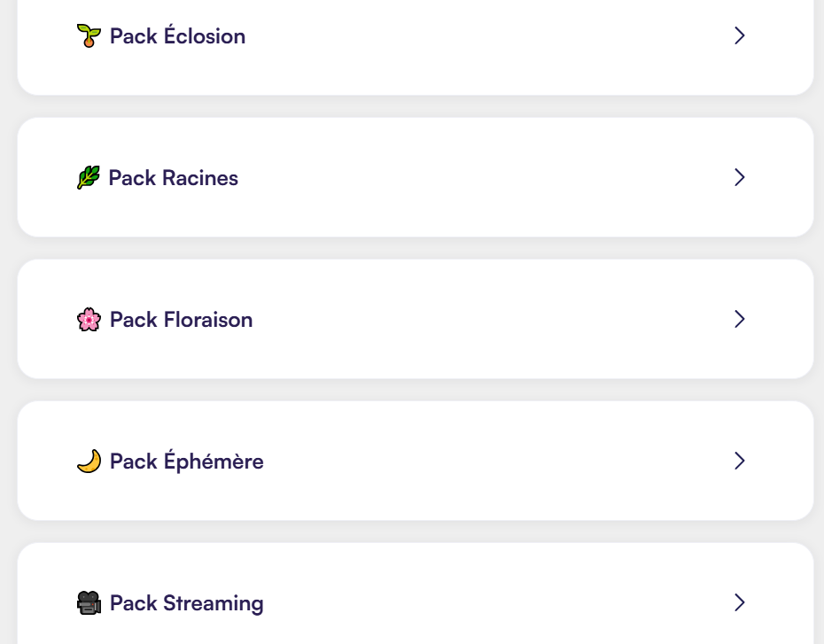
Task: Expand Pack Éphémère using its chevron arrow
Action: tap(740, 462)
